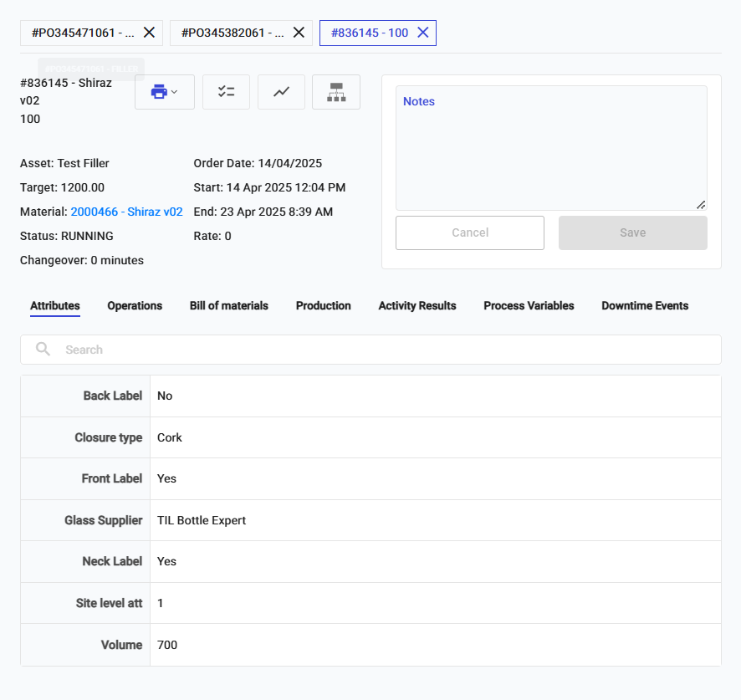Click the checklist icon button
This screenshot has width=741, height=700.
(226, 92)
